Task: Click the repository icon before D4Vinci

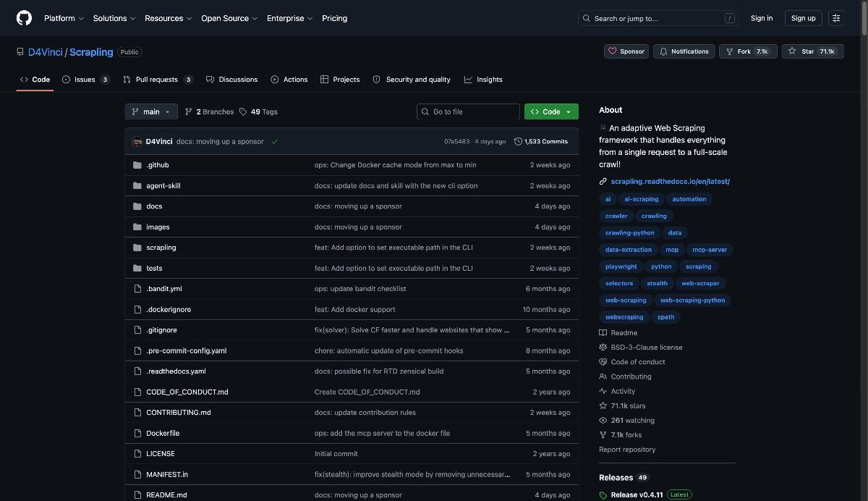Action: (x=20, y=52)
